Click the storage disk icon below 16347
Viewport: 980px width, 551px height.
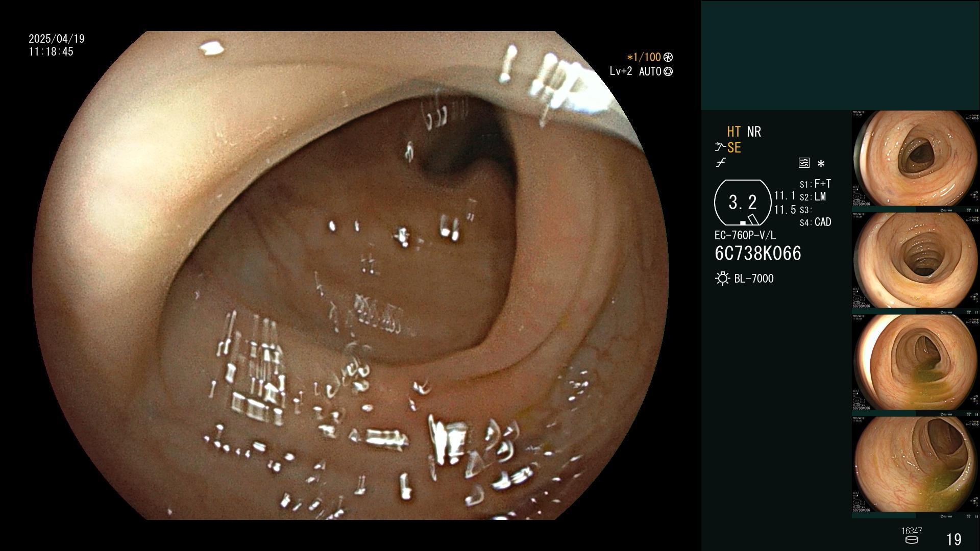(x=912, y=540)
